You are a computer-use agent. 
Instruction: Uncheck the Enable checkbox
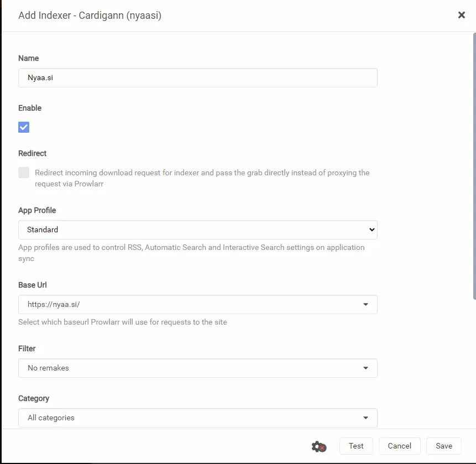click(x=24, y=127)
